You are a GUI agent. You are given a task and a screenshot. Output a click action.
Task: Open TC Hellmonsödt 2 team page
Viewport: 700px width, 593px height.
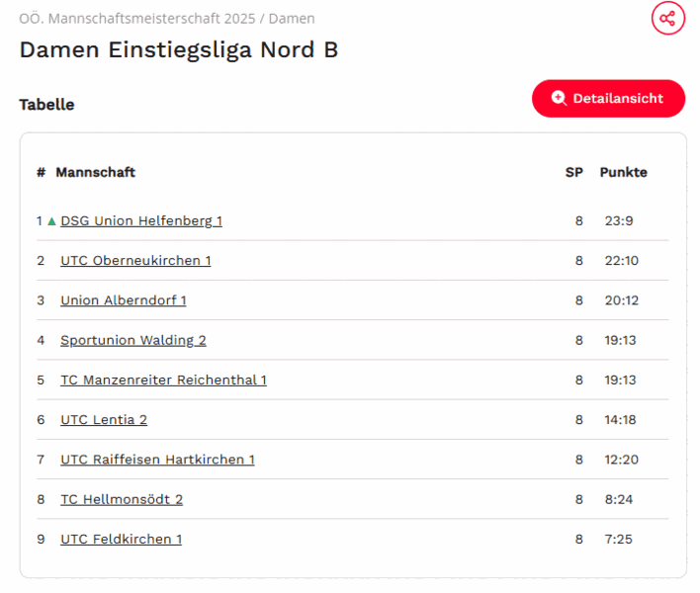pos(122,499)
